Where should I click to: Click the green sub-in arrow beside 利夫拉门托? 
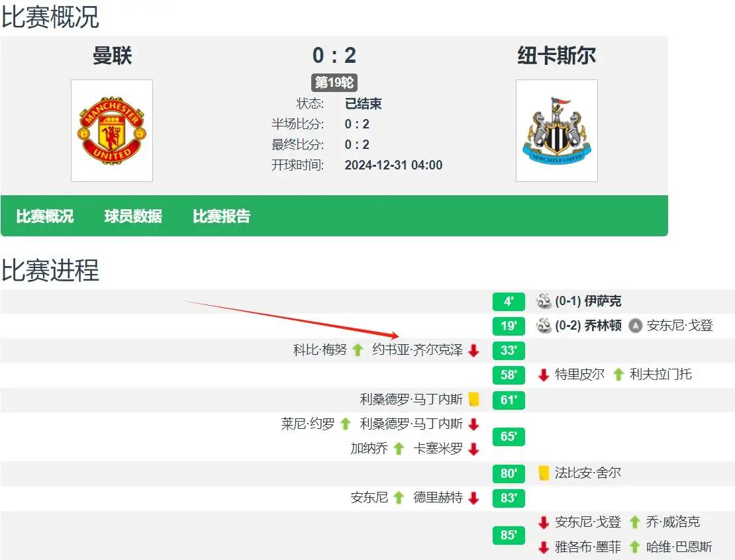coord(618,375)
